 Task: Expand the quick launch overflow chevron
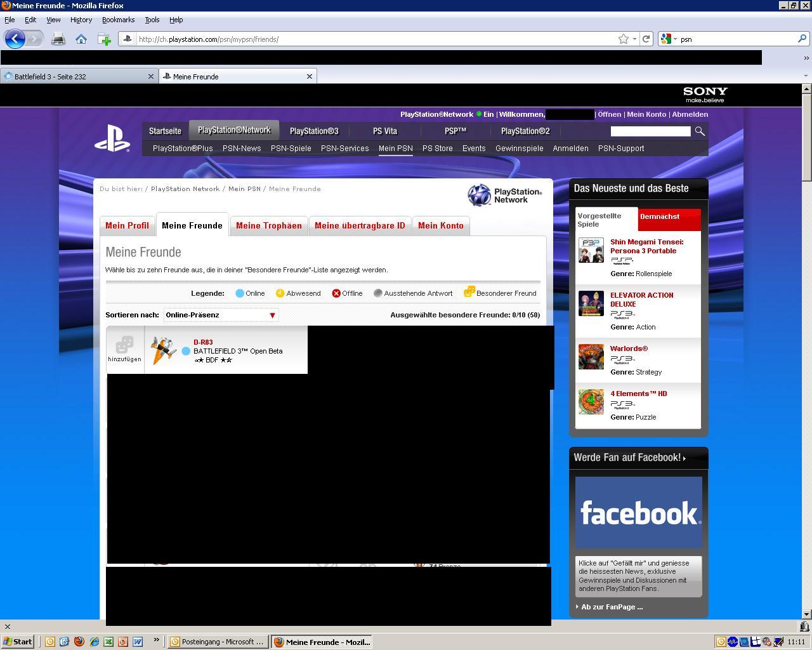click(156, 640)
